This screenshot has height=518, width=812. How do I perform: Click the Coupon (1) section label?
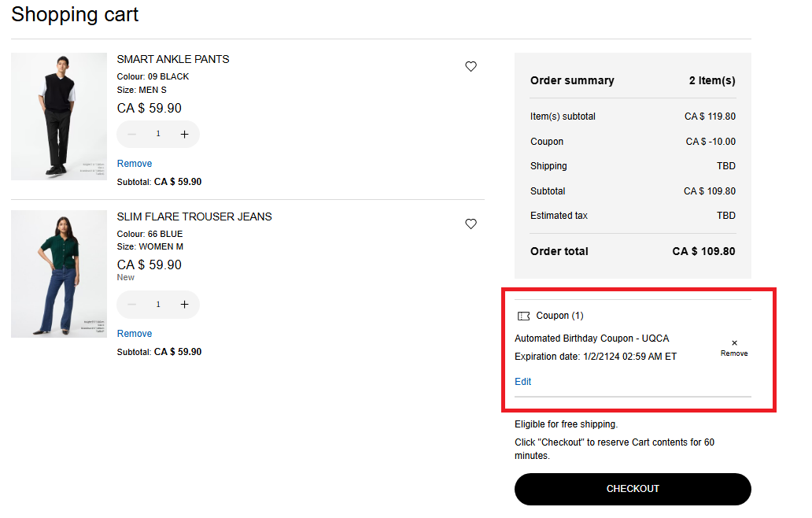click(559, 316)
